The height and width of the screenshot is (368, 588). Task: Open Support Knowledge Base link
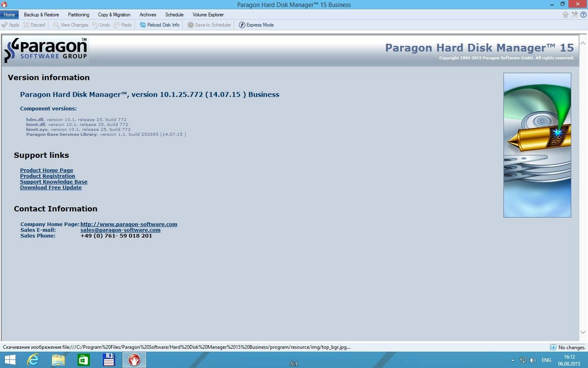pos(53,182)
